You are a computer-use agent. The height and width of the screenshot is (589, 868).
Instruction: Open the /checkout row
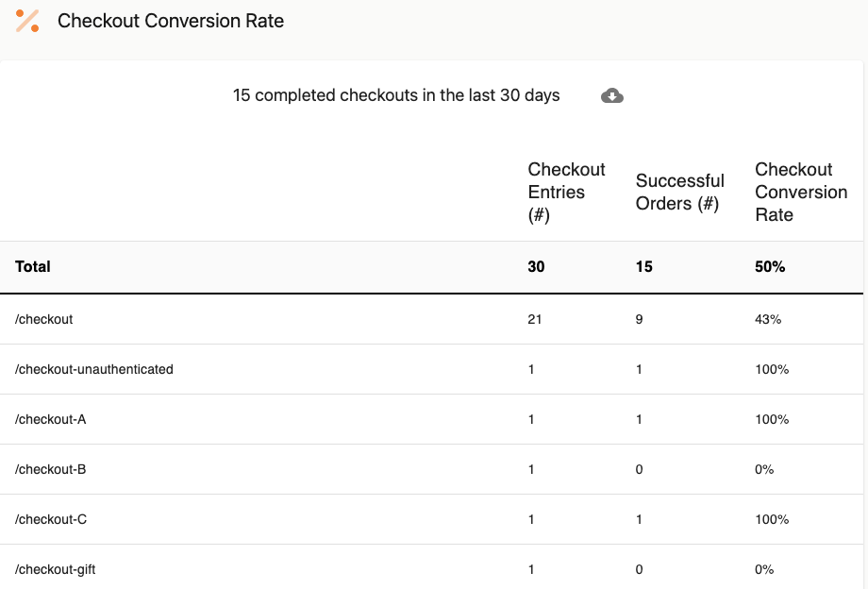click(x=44, y=319)
